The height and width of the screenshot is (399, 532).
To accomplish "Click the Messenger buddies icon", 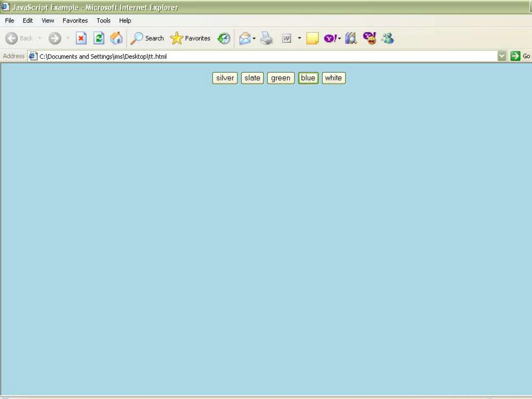I will tap(388, 38).
